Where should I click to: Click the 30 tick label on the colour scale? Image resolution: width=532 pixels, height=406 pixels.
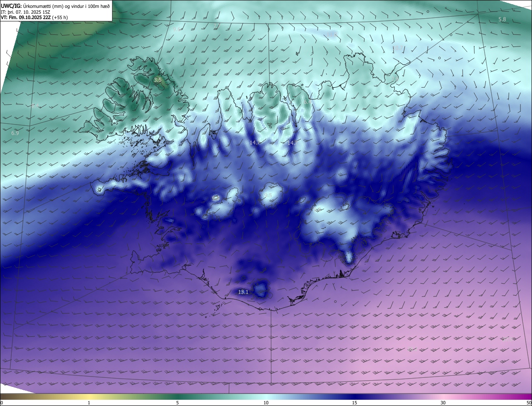(x=443, y=403)
